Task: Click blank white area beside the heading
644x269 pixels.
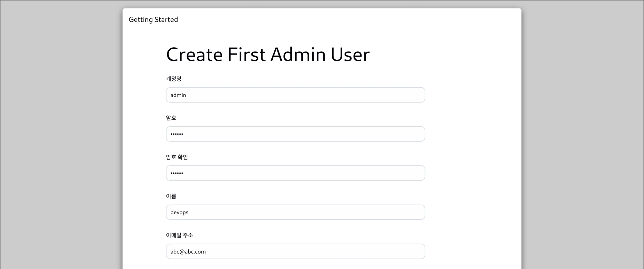Action: pos(444,54)
